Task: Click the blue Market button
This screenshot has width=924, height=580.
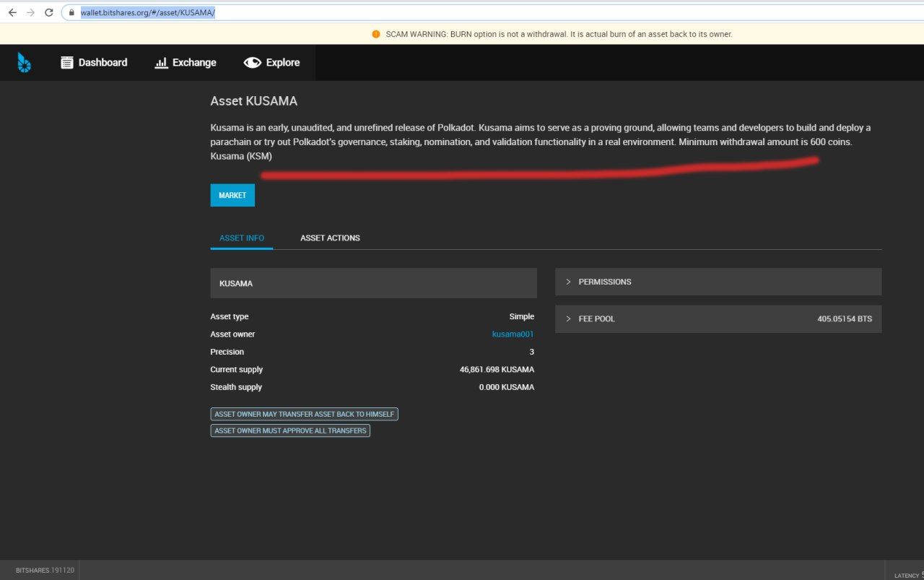Action: pos(232,195)
